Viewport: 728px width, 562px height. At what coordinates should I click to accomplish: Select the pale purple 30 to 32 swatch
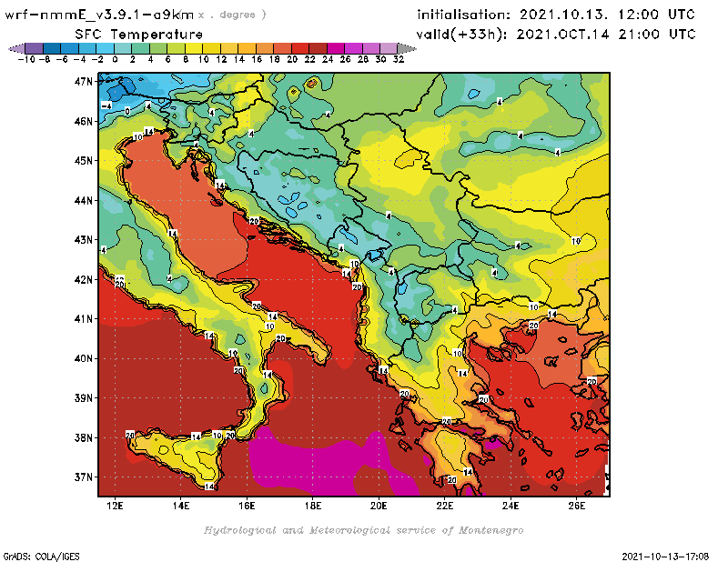click(389, 48)
